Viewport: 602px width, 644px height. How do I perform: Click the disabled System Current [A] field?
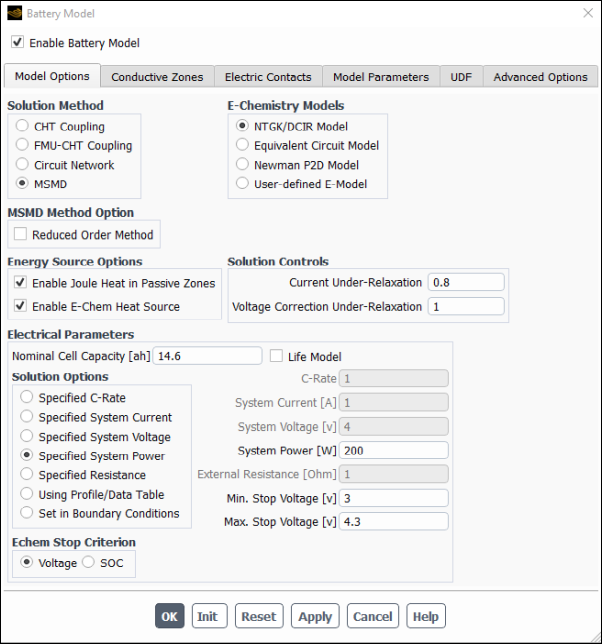click(394, 402)
